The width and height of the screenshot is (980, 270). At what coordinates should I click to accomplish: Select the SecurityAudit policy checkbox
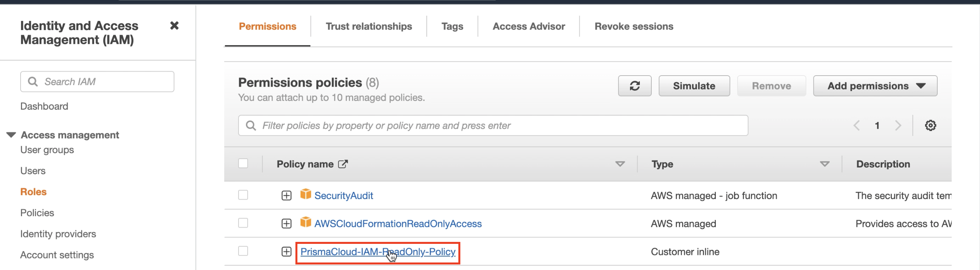pyautogui.click(x=243, y=195)
